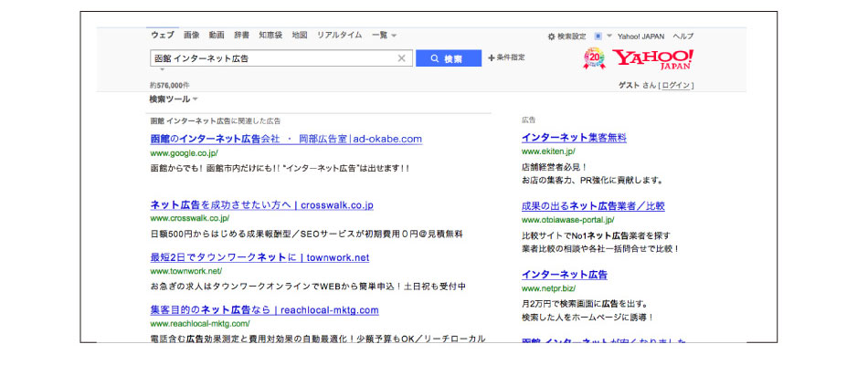Switch to the 画像 tab
The height and width of the screenshot is (365, 868).
[x=192, y=35]
